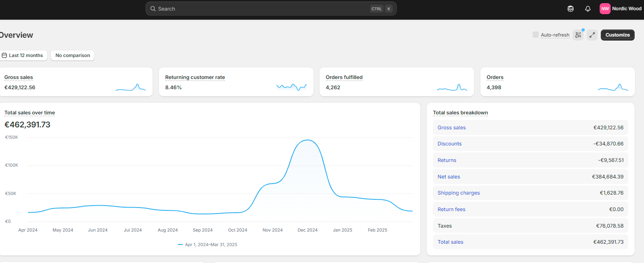
Task: Click the sparkle layout icon beside Auto-refresh
Action: click(x=578, y=35)
